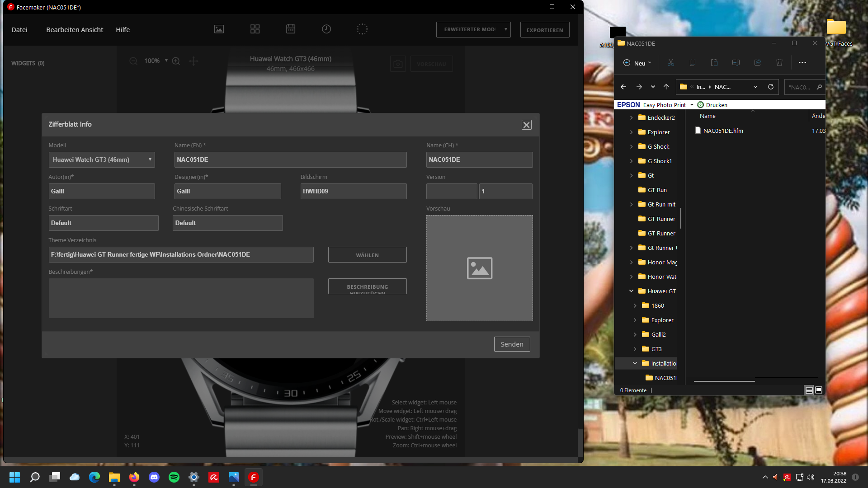Screen dimensions: 868x488
Task: Click the calendar widget icon in toolbar
Action: point(291,29)
